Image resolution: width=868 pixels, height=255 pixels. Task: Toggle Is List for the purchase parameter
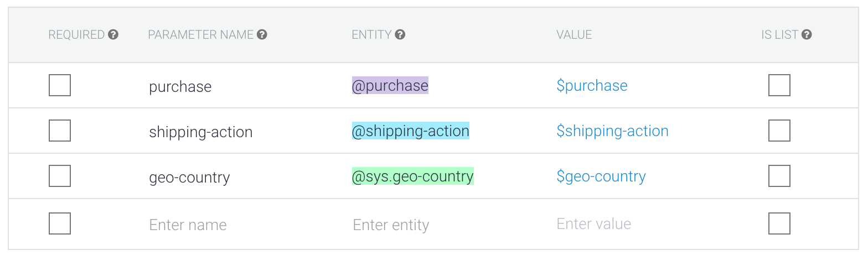point(779,85)
